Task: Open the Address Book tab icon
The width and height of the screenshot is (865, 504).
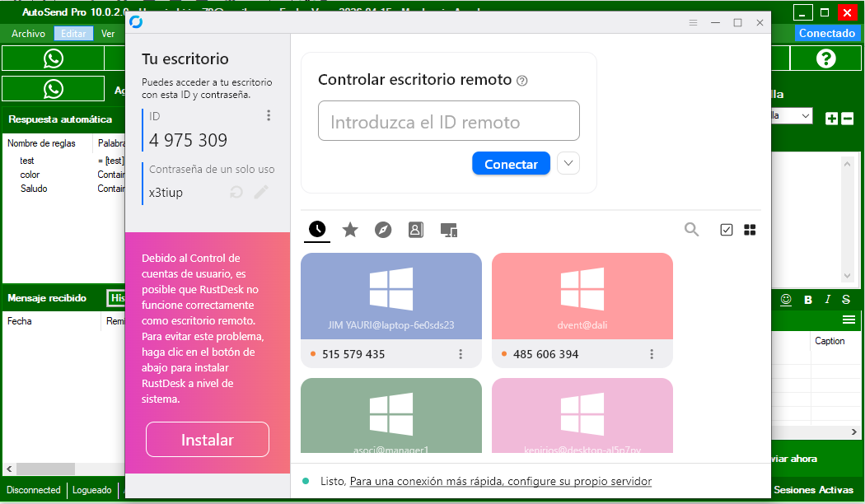Action: coord(416,230)
